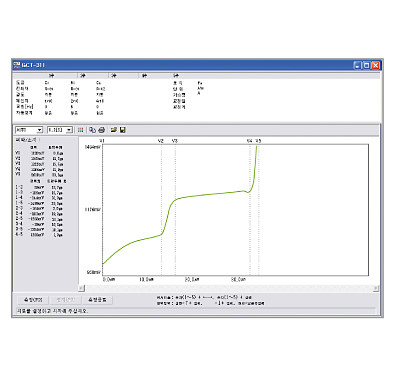This screenshot has width=396, height=376.
Task: Click the GCT-311 title bar app icon
Action: [17, 65]
